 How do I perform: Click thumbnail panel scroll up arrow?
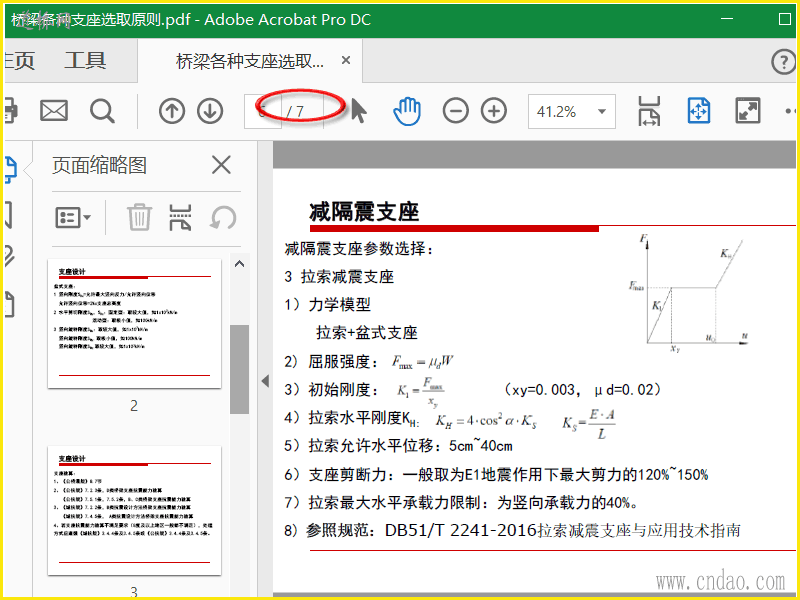(239, 264)
